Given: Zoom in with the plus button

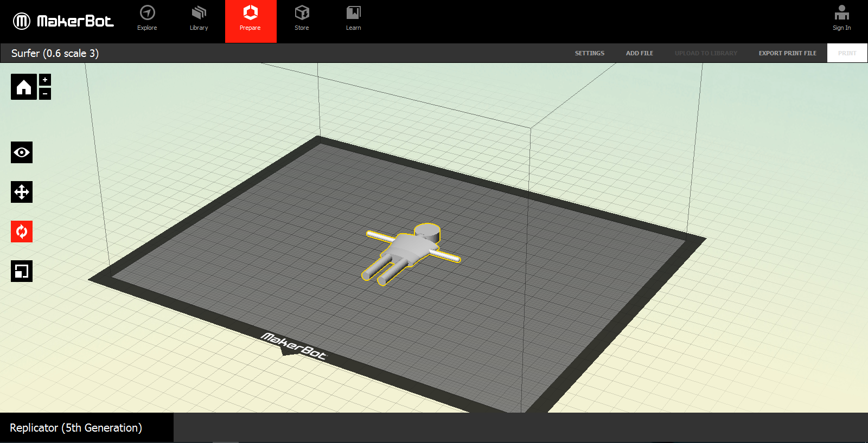Looking at the screenshot, I should 45,80.
